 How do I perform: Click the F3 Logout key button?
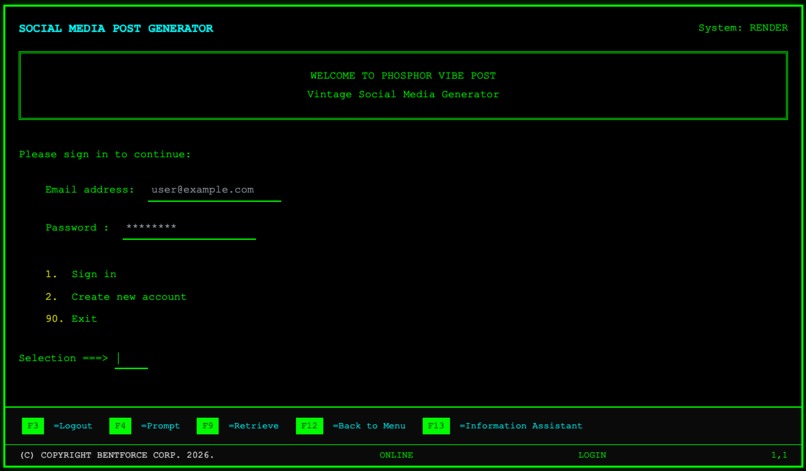(x=33, y=426)
